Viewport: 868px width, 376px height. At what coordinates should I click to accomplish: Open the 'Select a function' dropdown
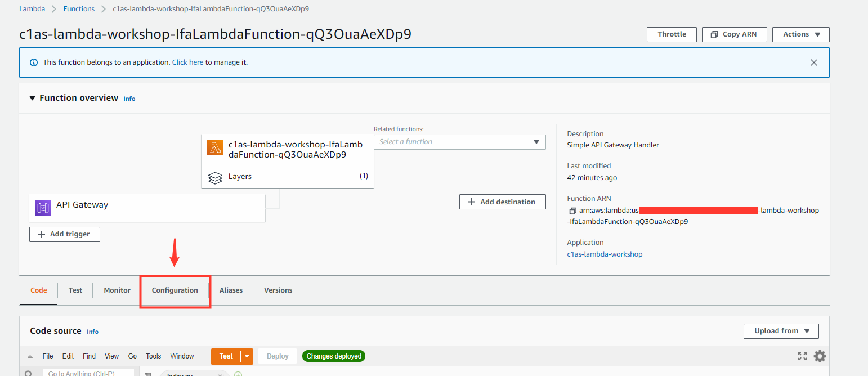coord(459,142)
